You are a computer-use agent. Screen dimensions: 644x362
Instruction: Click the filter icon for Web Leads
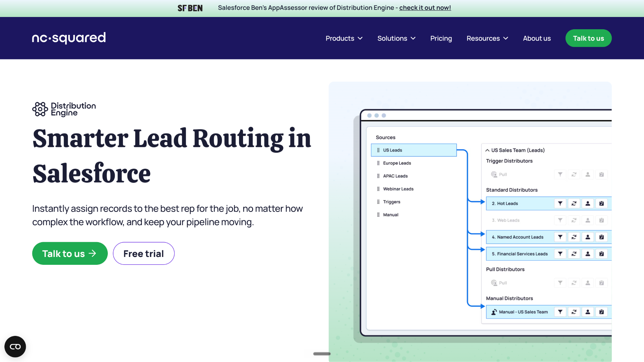(x=560, y=220)
